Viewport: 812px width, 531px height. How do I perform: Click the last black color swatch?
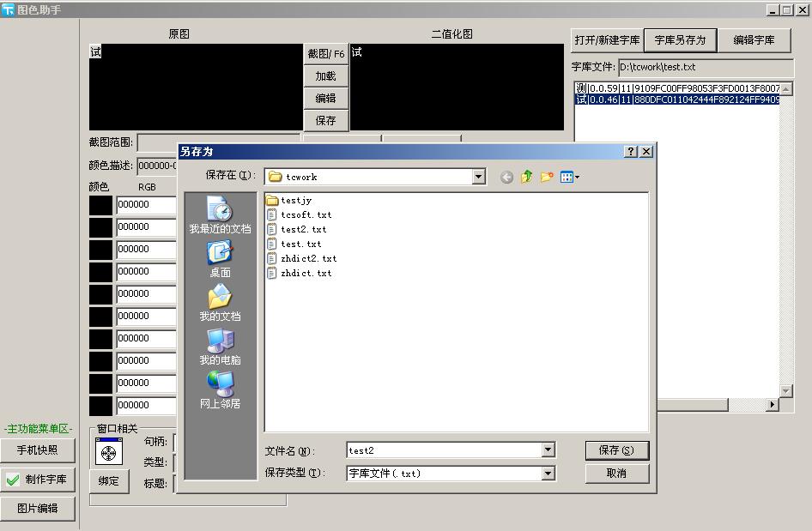click(x=100, y=405)
